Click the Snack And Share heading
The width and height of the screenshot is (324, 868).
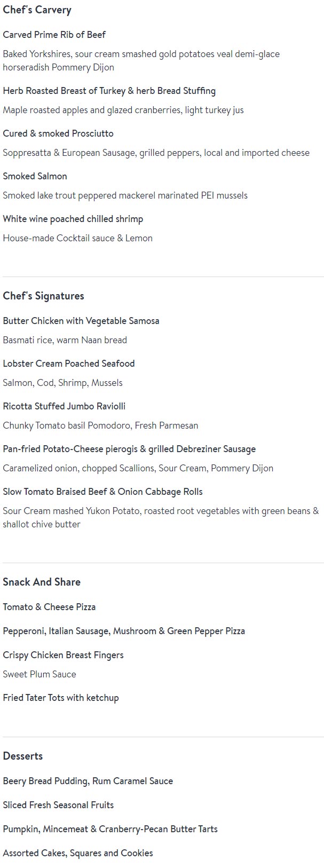(42, 582)
